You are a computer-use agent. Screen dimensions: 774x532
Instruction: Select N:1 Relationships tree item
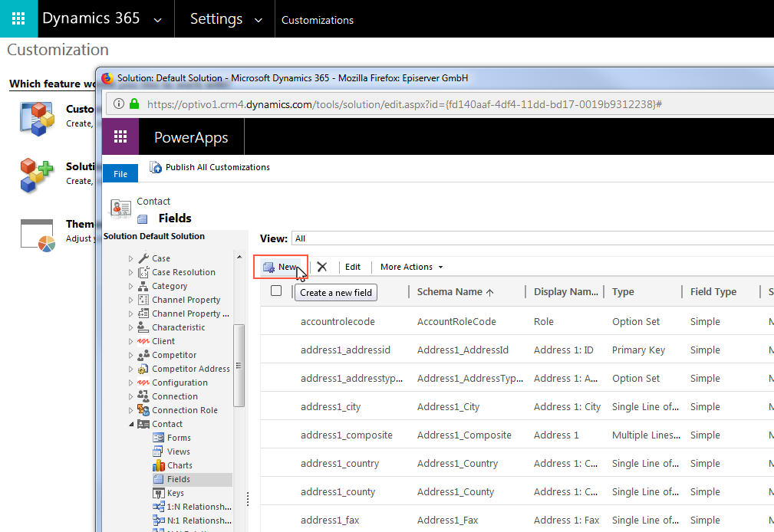click(192, 521)
